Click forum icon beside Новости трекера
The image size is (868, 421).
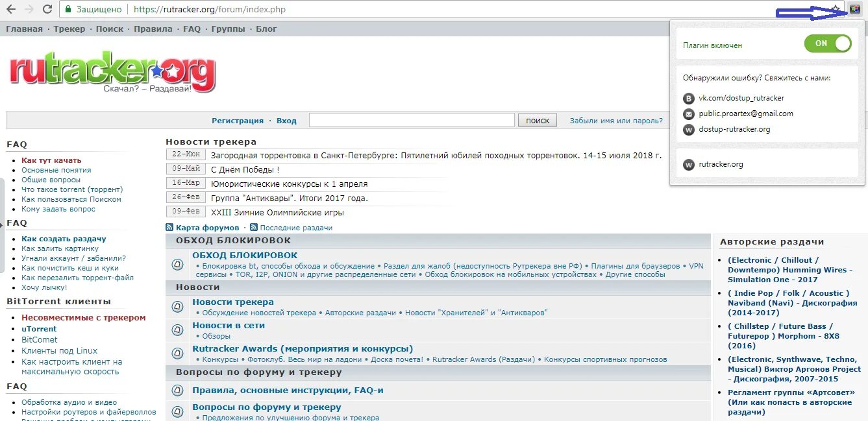177,307
